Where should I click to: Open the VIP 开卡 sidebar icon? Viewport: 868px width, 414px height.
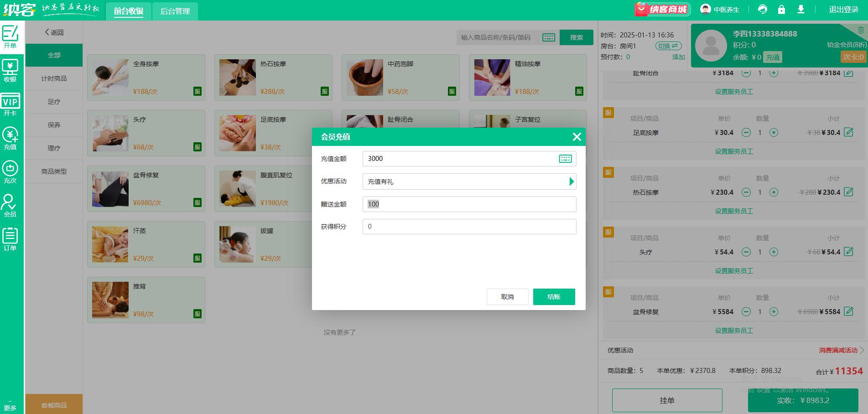click(10, 105)
